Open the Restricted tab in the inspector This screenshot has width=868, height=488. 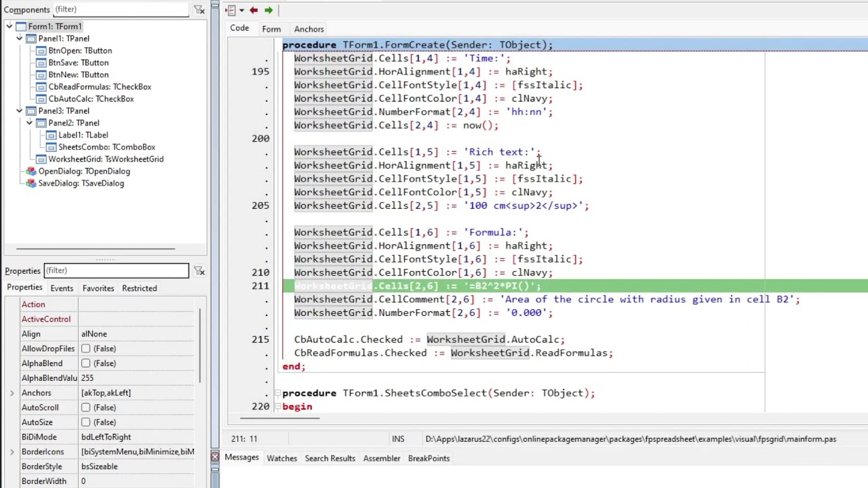pyautogui.click(x=139, y=288)
